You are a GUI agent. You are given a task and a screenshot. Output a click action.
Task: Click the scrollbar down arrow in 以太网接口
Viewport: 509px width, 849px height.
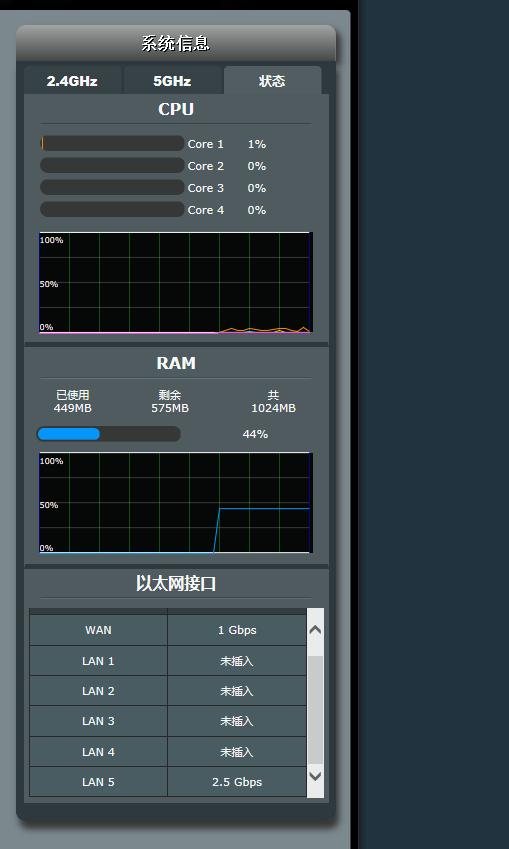(x=315, y=776)
